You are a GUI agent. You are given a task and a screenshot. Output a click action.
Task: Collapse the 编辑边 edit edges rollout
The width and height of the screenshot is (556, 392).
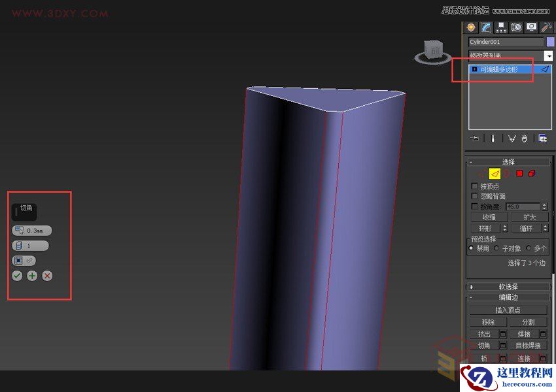(x=472, y=297)
